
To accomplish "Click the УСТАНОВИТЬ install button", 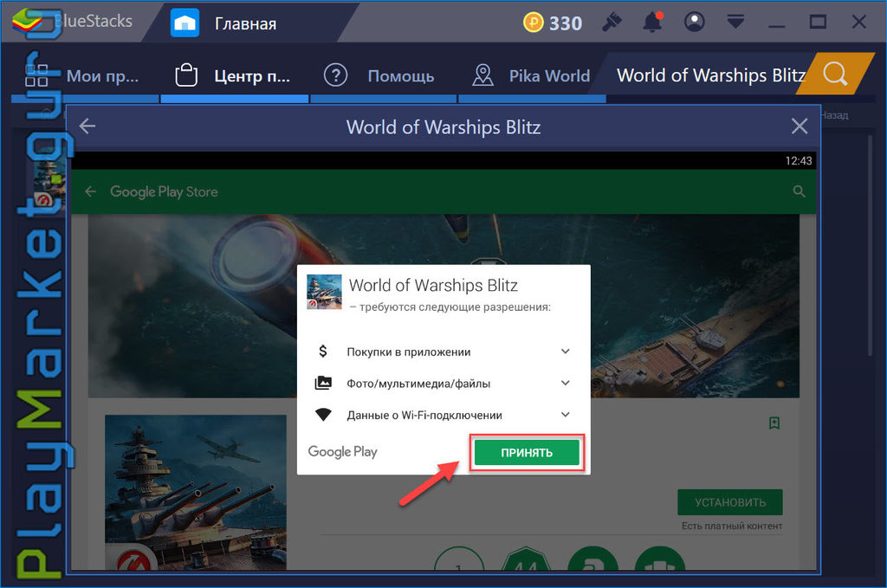I will 729,502.
